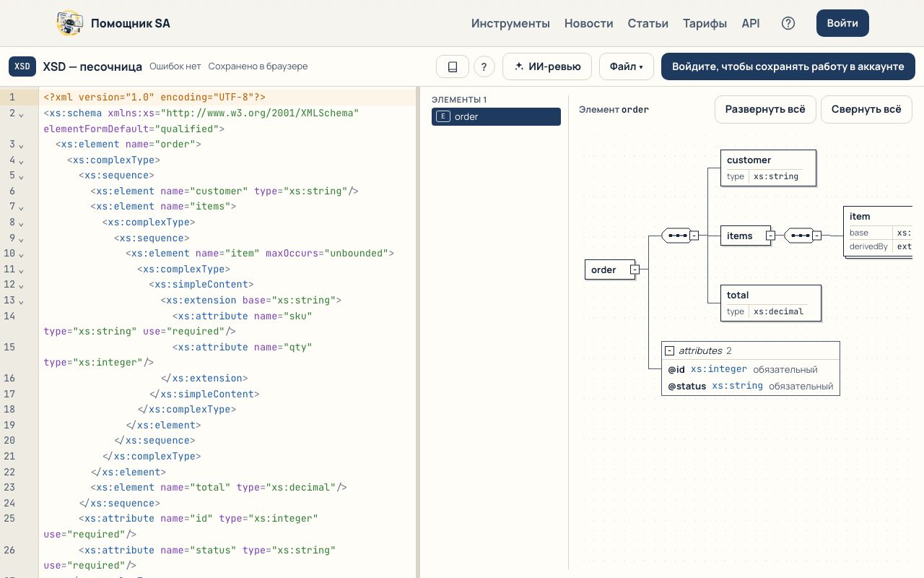This screenshot has width=924, height=578.
Task: Click the sign-in prompt to save work to account
Action: (x=788, y=66)
